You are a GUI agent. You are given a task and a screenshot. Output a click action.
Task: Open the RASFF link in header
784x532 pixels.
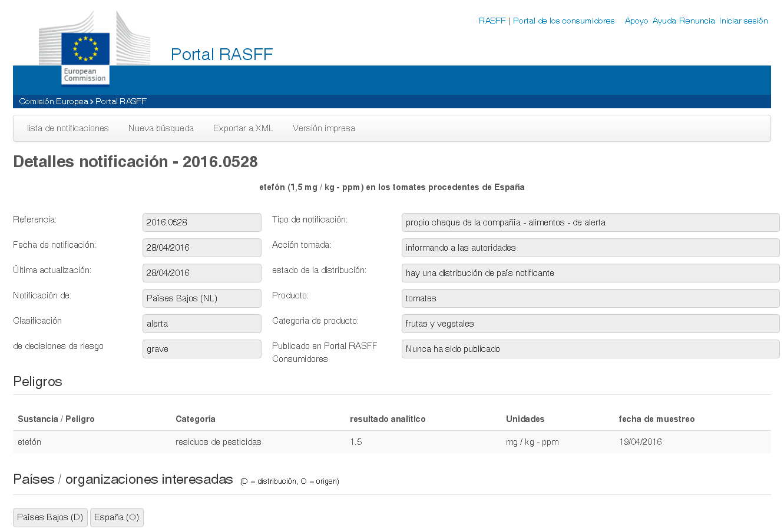492,21
